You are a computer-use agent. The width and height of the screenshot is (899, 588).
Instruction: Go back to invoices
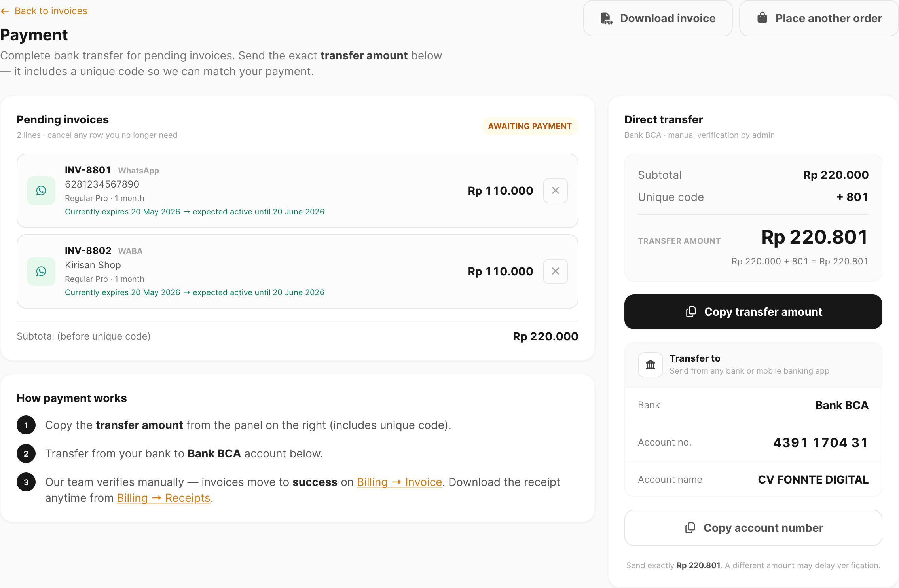tap(44, 11)
